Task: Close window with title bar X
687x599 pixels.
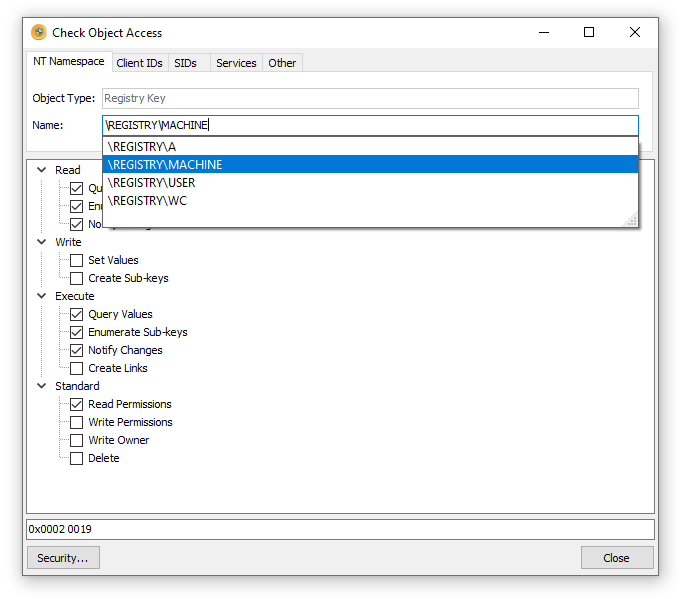Action: click(634, 32)
